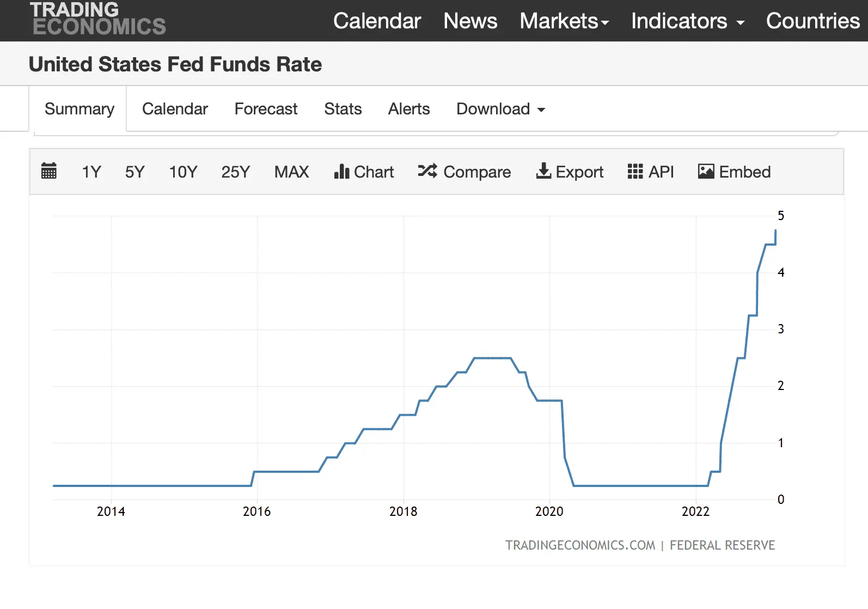Switch to the Forecast tab

click(266, 109)
